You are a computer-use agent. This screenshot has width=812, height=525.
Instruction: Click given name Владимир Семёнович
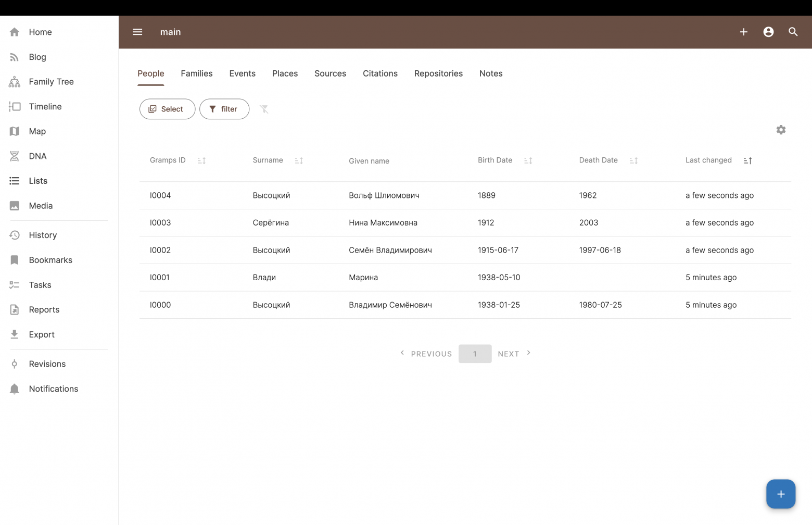(x=390, y=305)
